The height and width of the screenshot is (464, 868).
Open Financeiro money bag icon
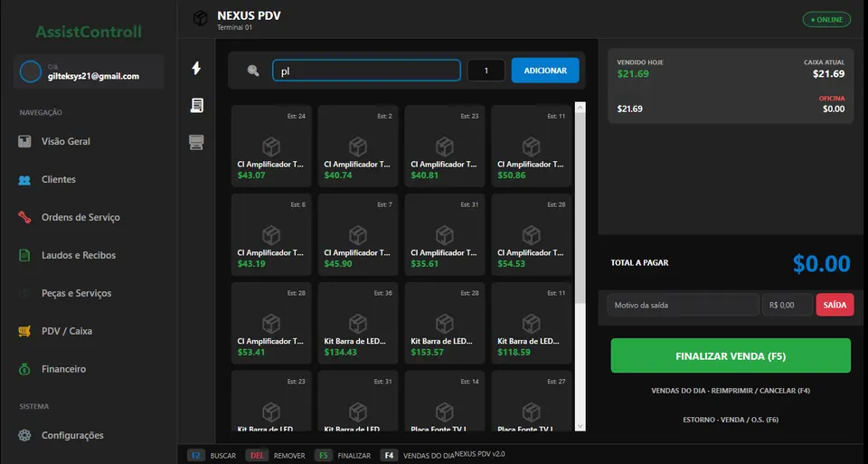(24, 369)
